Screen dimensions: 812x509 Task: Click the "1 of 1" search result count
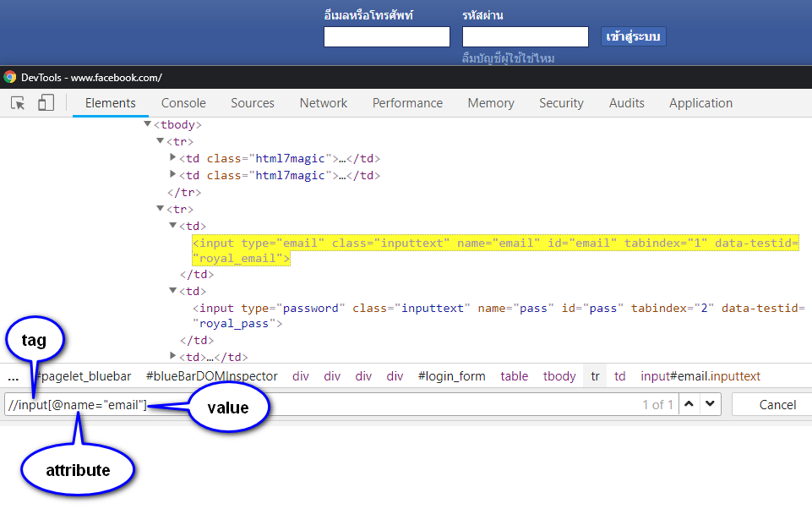(657, 405)
